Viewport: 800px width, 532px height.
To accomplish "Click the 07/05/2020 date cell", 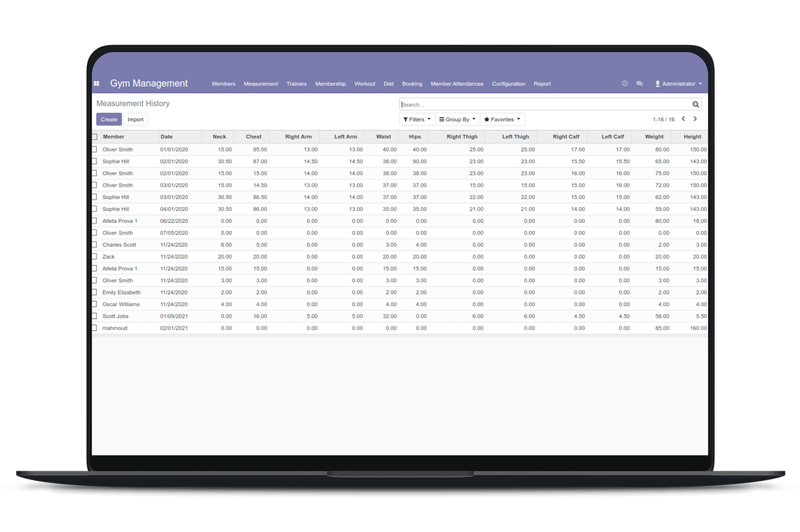I will pyautogui.click(x=173, y=233).
